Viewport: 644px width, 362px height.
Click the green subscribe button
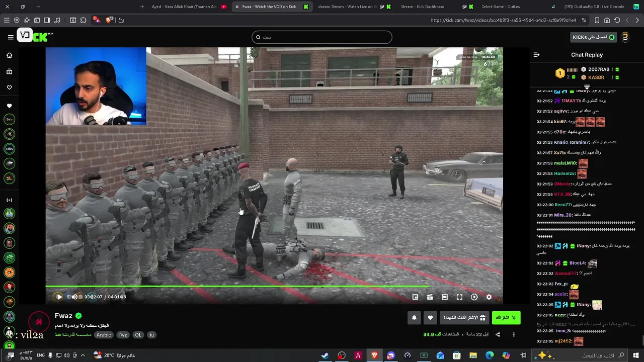click(x=506, y=318)
